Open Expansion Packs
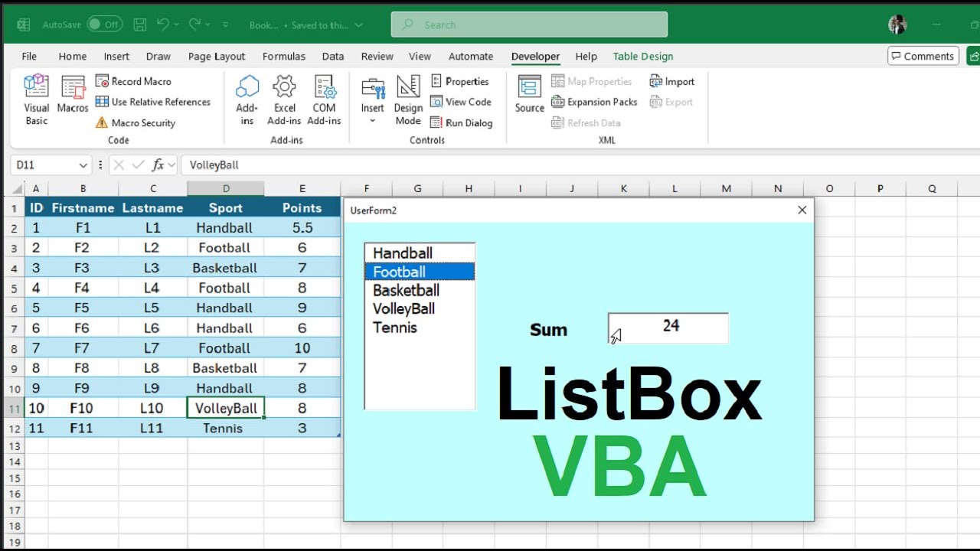Image resolution: width=980 pixels, height=551 pixels. point(594,102)
